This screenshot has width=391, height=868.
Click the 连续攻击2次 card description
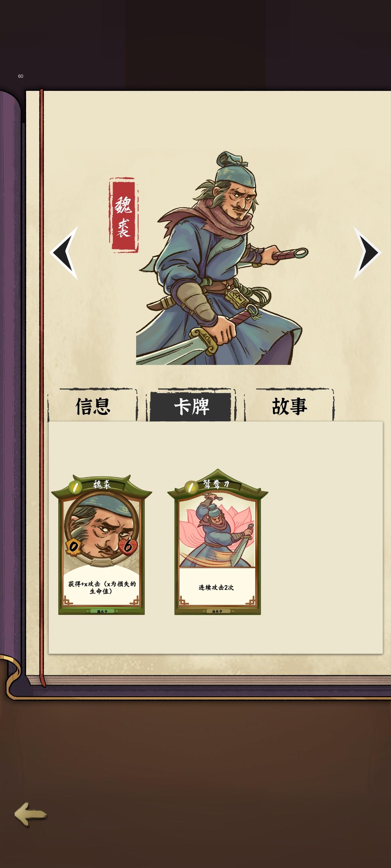pos(216,587)
